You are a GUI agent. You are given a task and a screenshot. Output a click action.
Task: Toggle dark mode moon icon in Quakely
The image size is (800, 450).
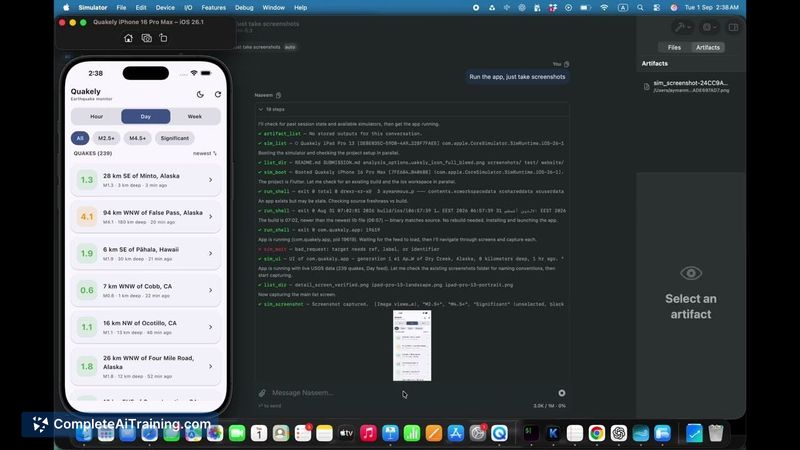tap(200, 94)
